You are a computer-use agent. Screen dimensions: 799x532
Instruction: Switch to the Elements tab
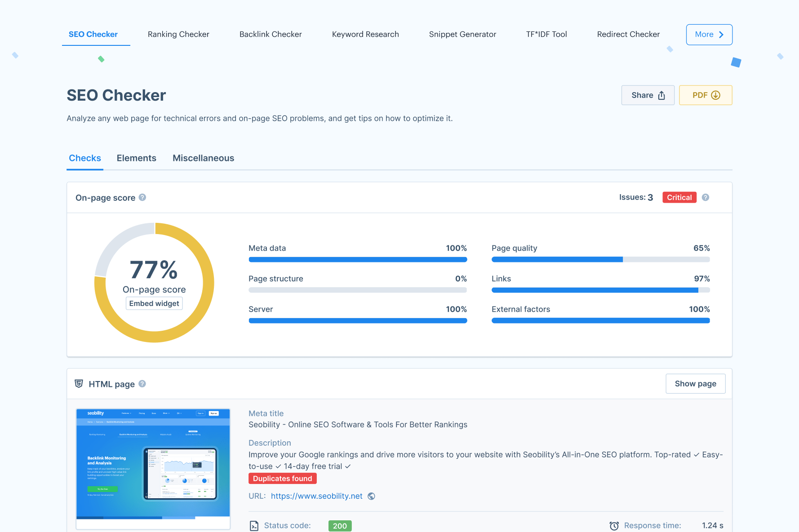[136, 158]
